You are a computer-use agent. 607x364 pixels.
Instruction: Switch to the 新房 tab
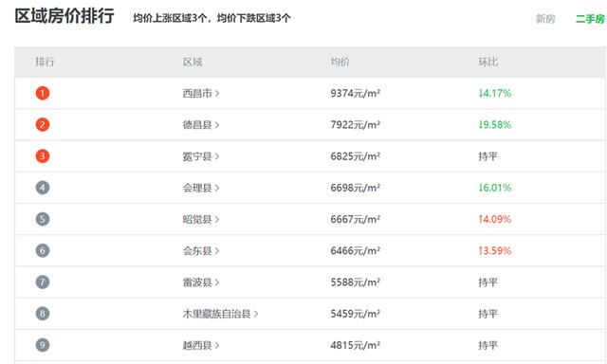(x=545, y=19)
